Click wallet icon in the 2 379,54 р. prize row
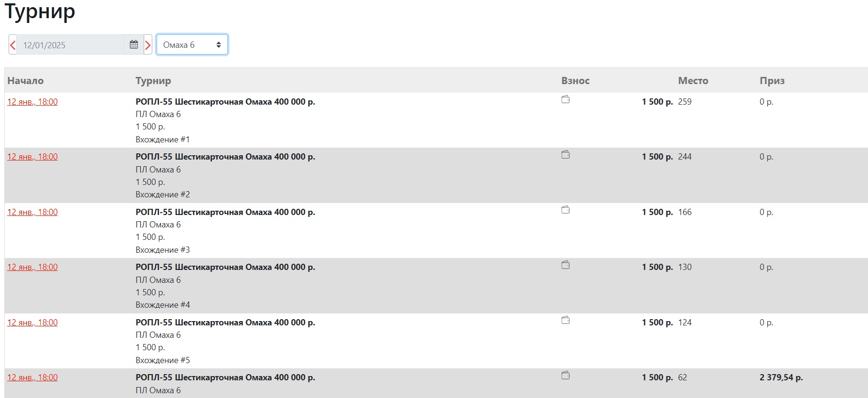Screen dimensions: 868x398 tap(566, 376)
